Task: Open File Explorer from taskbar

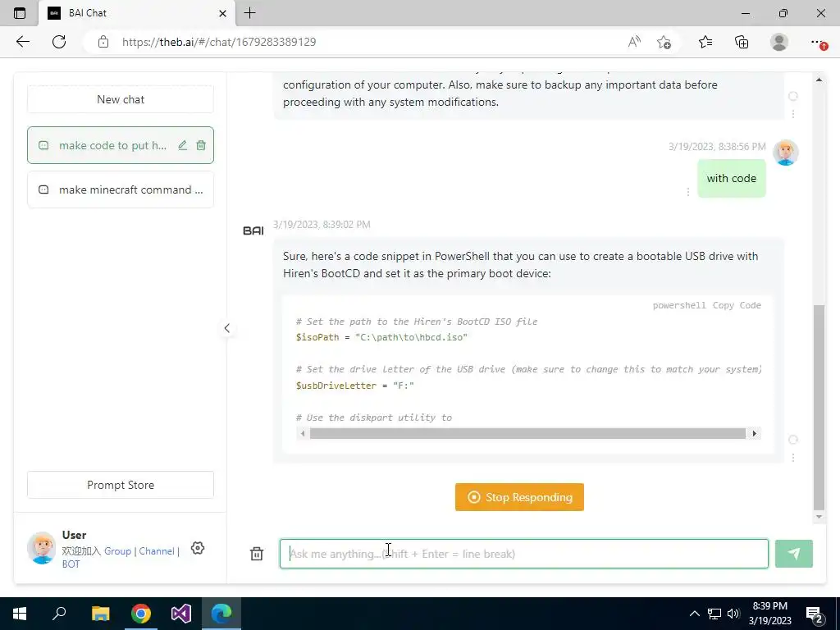Action: (x=100, y=614)
